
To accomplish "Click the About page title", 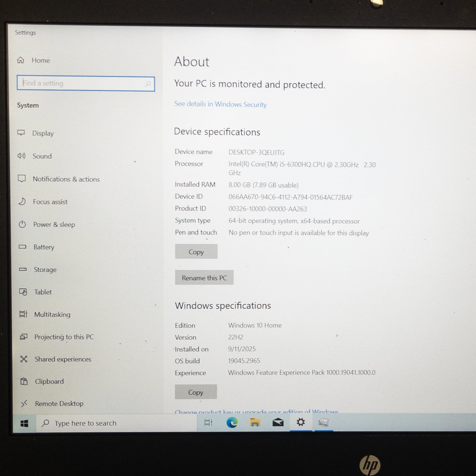I will pyautogui.click(x=192, y=62).
